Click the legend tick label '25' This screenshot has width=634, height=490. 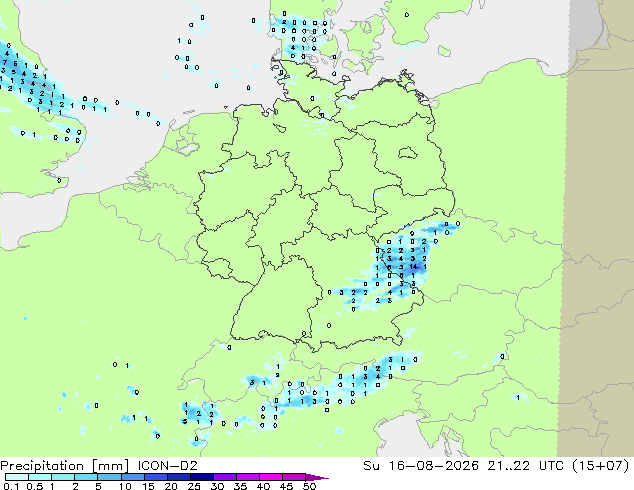pyautogui.click(x=194, y=486)
